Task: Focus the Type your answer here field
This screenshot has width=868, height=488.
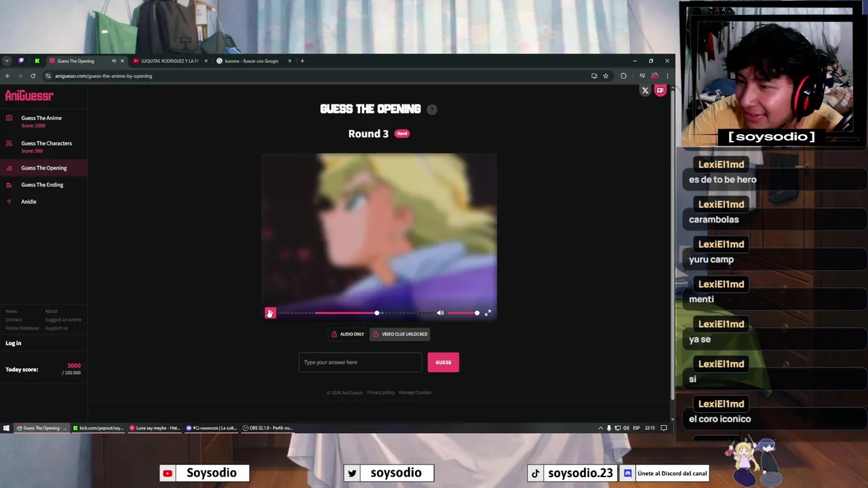Action: (x=360, y=362)
